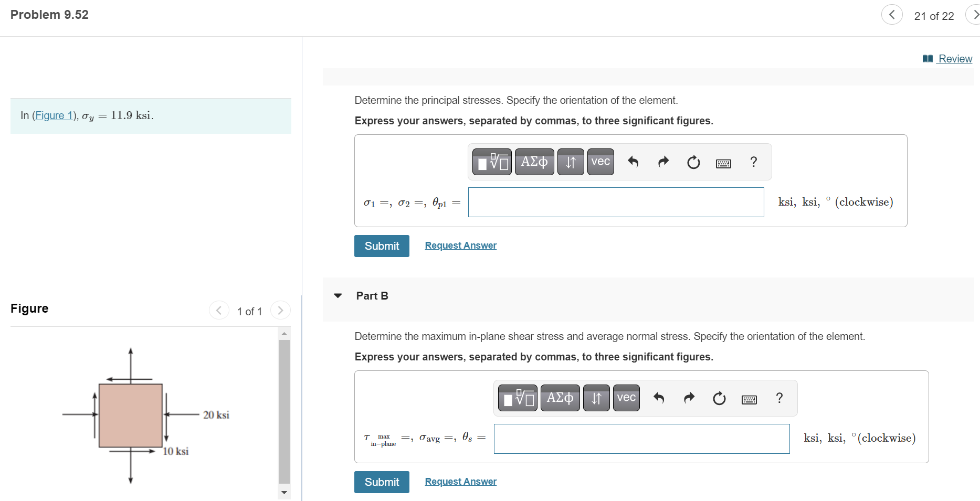The image size is (980, 501).
Task: Click the help question mark icon in Part B toolbar
Action: [779, 398]
